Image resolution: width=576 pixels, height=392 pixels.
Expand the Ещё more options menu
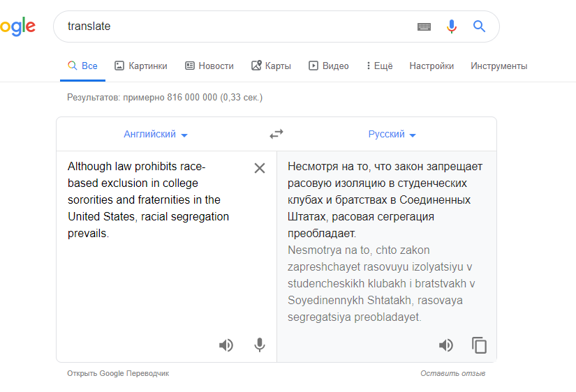click(x=379, y=66)
